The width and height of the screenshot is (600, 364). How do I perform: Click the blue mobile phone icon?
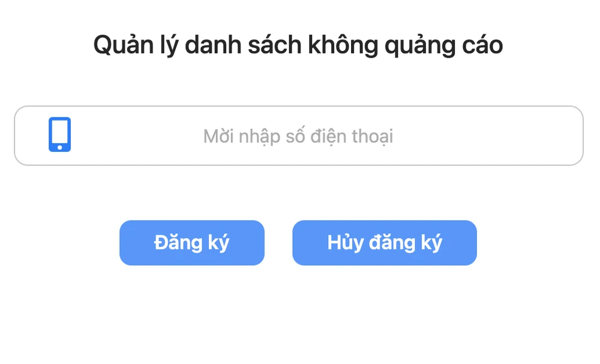pos(59,135)
